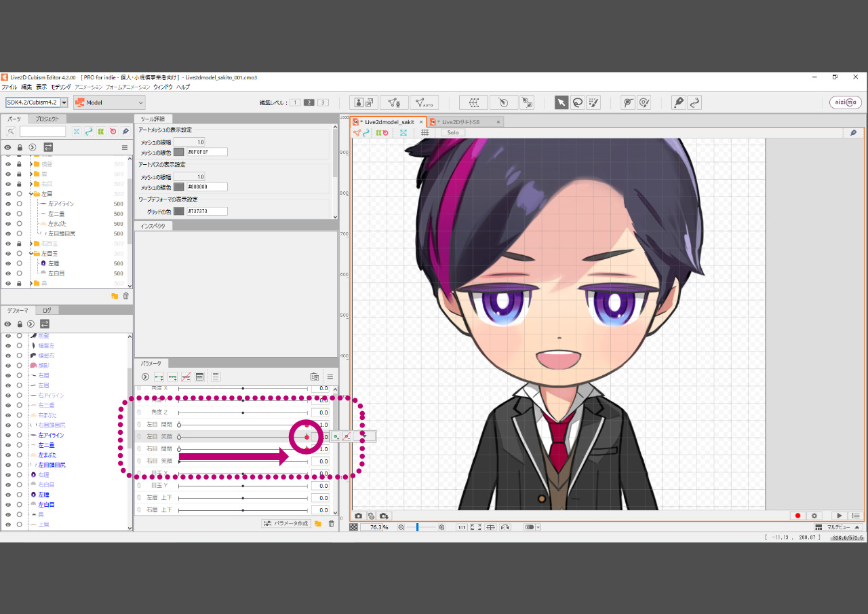Viewport: 868px width, 614px height.
Task: Click the grid color swatch #737373
Action: [179, 211]
